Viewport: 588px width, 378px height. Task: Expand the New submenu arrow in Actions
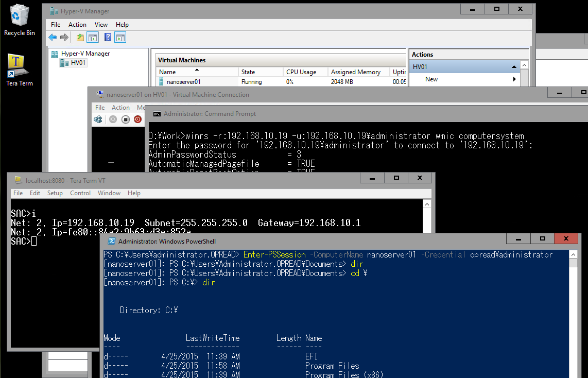[x=514, y=79]
